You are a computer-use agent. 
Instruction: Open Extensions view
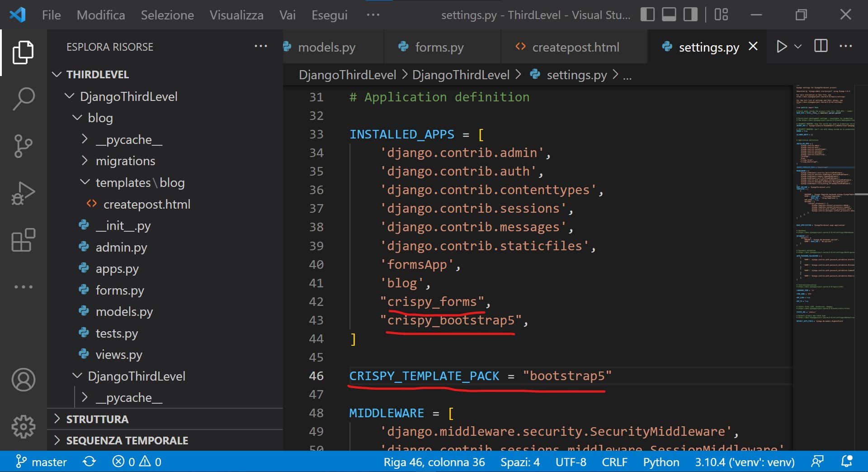tap(23, 240)
